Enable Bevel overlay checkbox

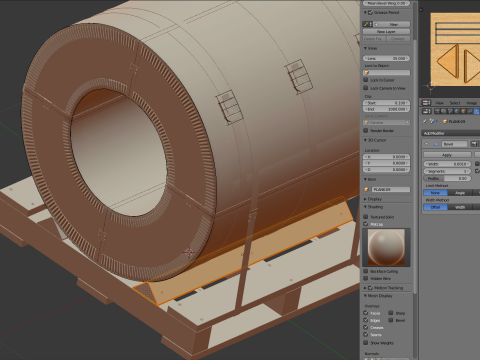(391, 320)
